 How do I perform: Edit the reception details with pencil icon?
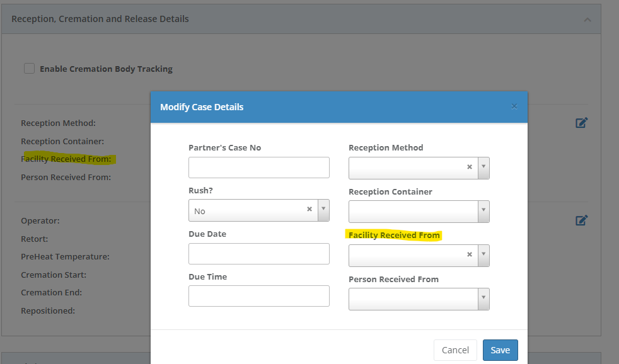pyautogui.click(x=581, y=123)
